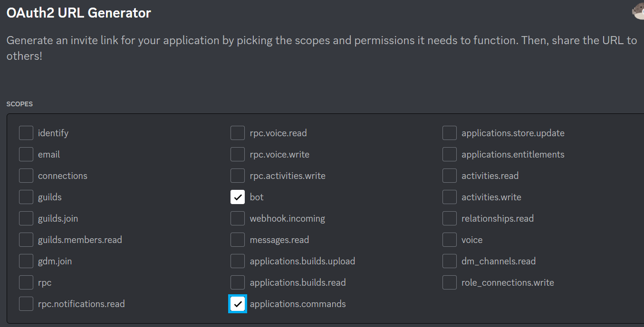Check the guilds.join scope
The height and width of the screenshot is (327, 644).
pos(26,218)
